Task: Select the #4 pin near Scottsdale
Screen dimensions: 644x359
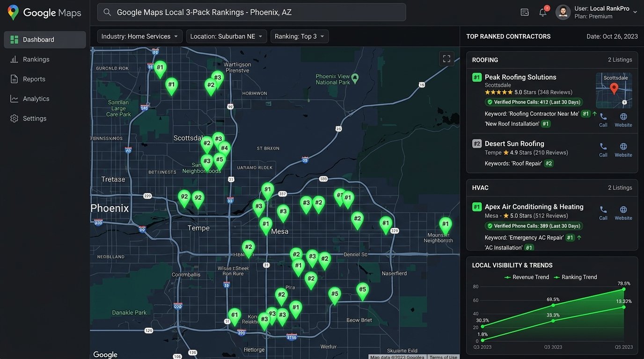Action: tap(224, 149)
